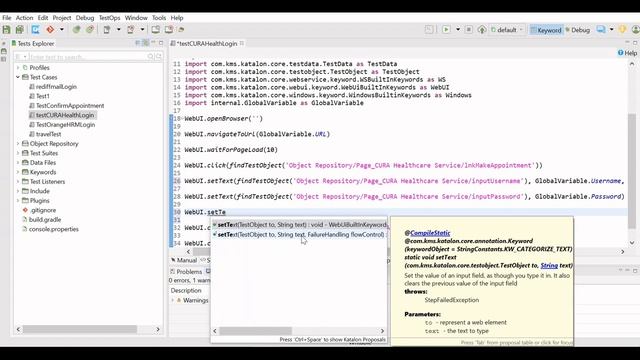Switch to Debug perspective
640x360 pixels.
click(x=578, y=30)
